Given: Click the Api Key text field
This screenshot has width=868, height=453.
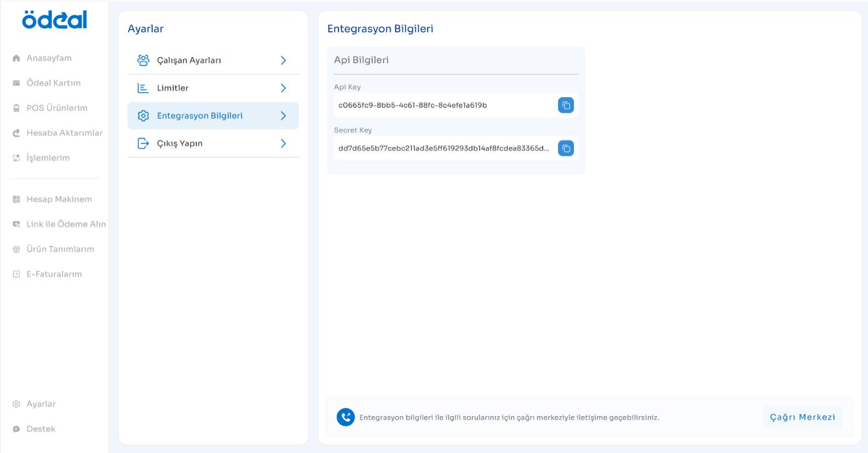Looking at the screenshot, I should click(444, 105).
